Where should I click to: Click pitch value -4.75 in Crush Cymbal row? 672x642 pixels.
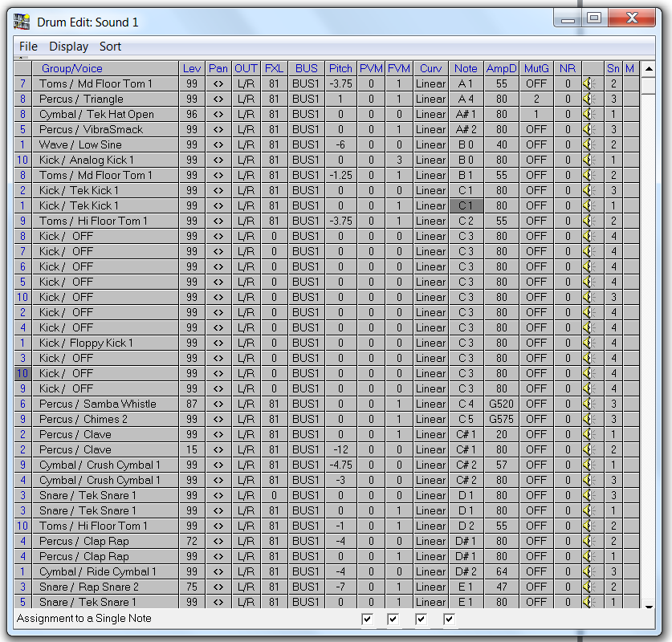click(340, 465)
